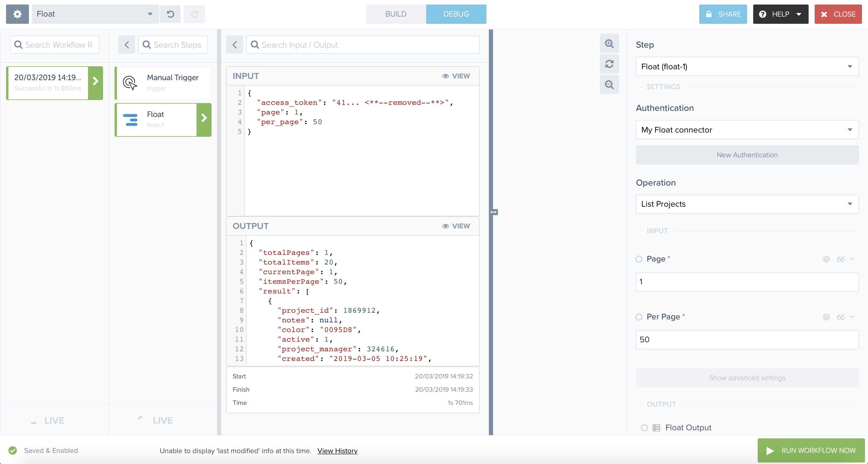Open the My Float connector dropdown

point(747,130)
